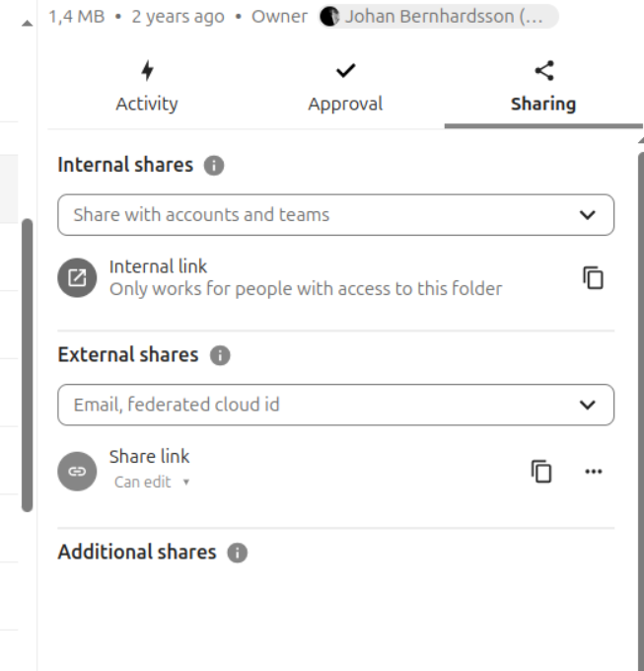Show info for Additional shares
Screen dimensions: 644x671
[237, 553]
